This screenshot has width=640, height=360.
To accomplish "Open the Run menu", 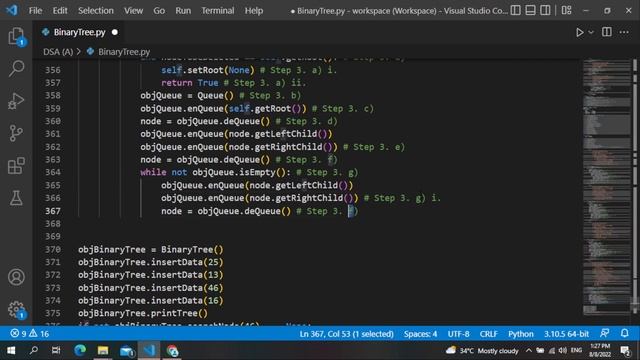I will coord(183,11).
